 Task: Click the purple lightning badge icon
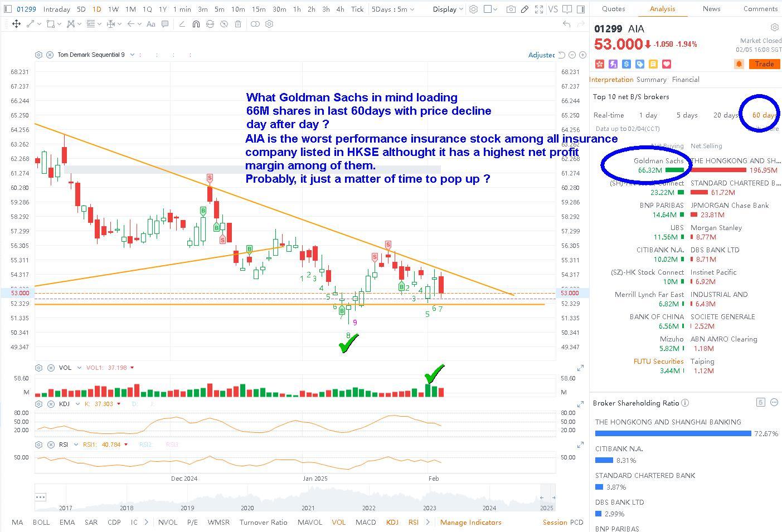point(613,64)
